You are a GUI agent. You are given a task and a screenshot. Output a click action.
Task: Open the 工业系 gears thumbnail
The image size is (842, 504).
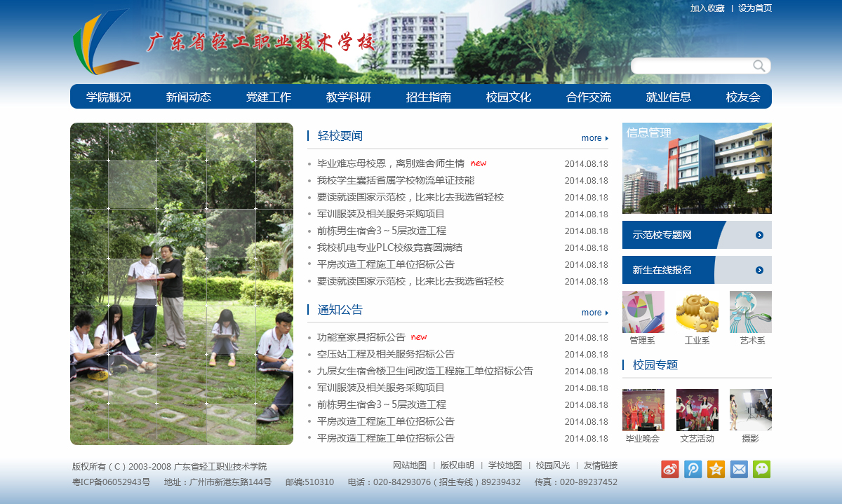pyautogui.click(x=697, y=312)
